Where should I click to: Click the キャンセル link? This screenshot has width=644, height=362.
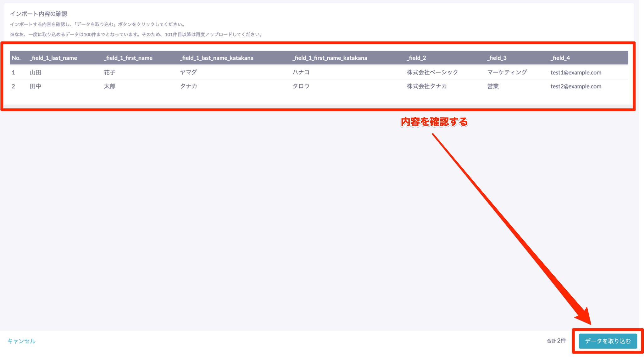[21, 341]
